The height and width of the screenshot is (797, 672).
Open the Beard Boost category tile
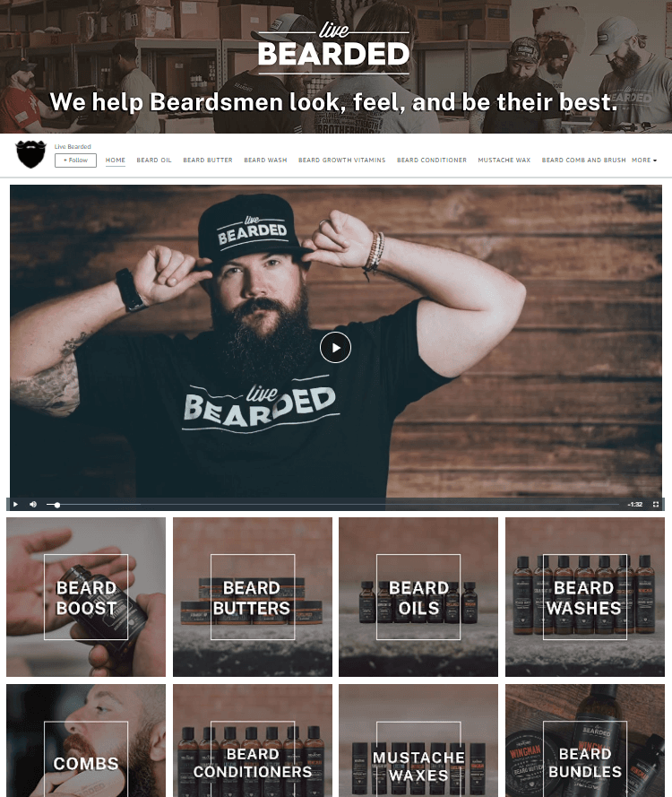click(86, 597)
